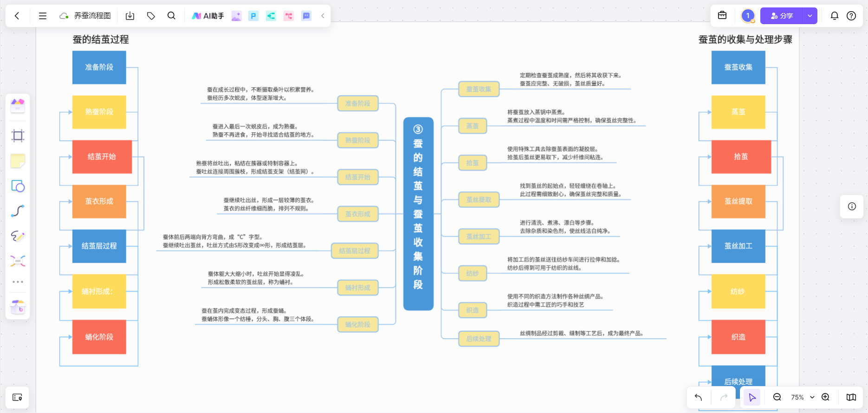Select mind map node 蛹衬形成
The width and height of the screenshot is (868, 413).
358,288
